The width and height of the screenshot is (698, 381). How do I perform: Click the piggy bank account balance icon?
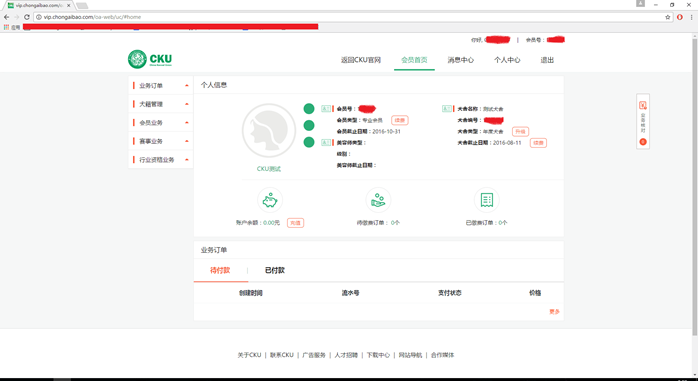270,200
